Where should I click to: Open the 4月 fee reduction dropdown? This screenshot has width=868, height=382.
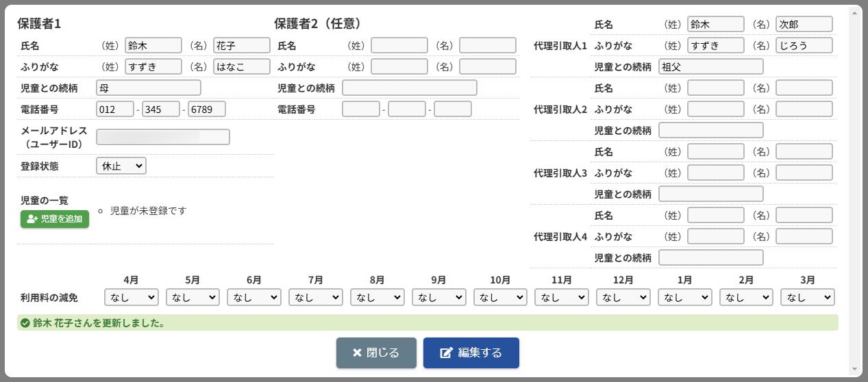[x=132, y=297]
